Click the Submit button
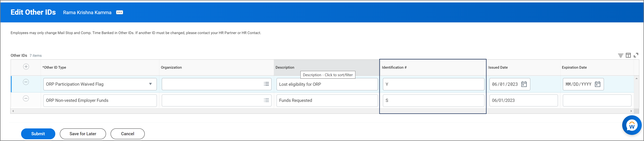Screen dimensions: 644x141 [38, 134]
